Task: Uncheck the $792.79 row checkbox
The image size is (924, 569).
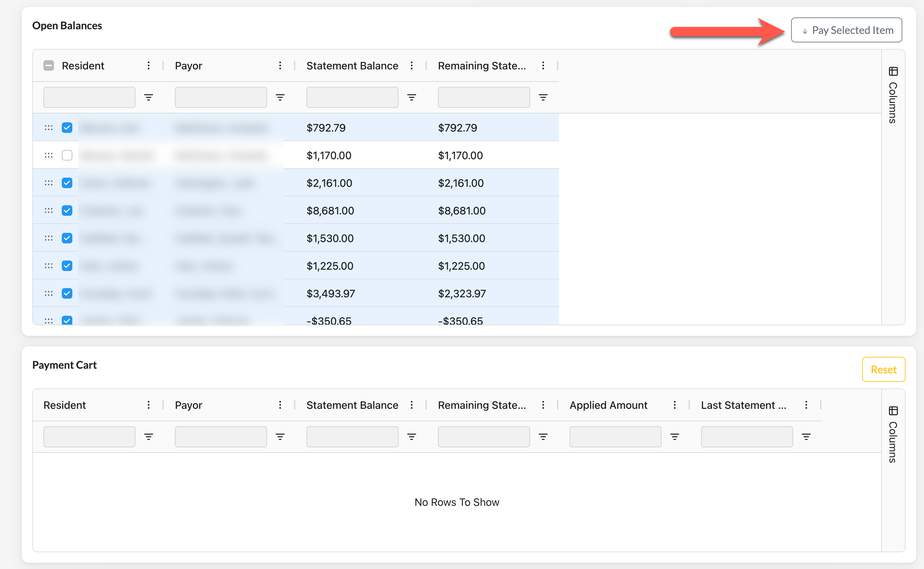Action: (x=67, y=128)
